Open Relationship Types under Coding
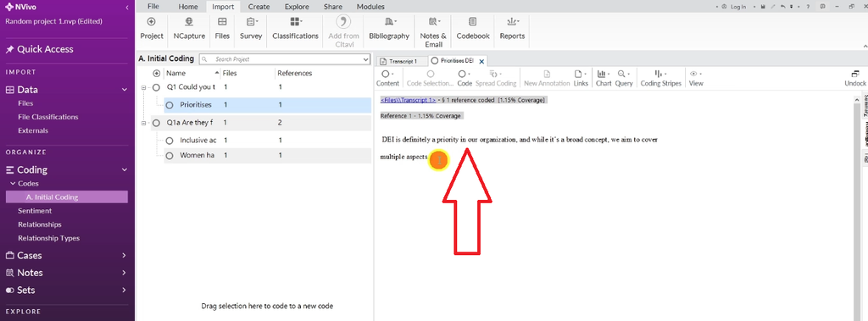Screen dimensions: 868x321 tap(48, 238)
